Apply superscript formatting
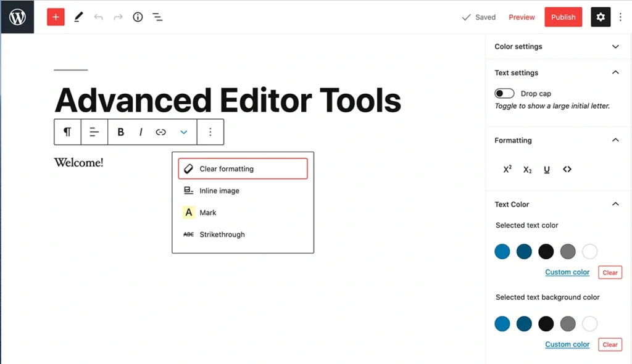The width and height of the screenshot is (632, 364). click(x=507, y=169)
